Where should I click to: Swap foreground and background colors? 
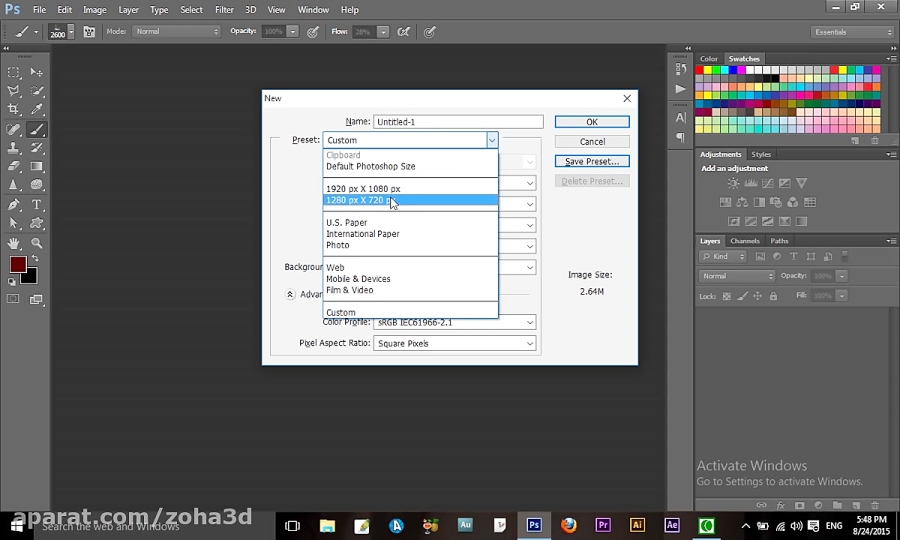(x=36, y=259)
